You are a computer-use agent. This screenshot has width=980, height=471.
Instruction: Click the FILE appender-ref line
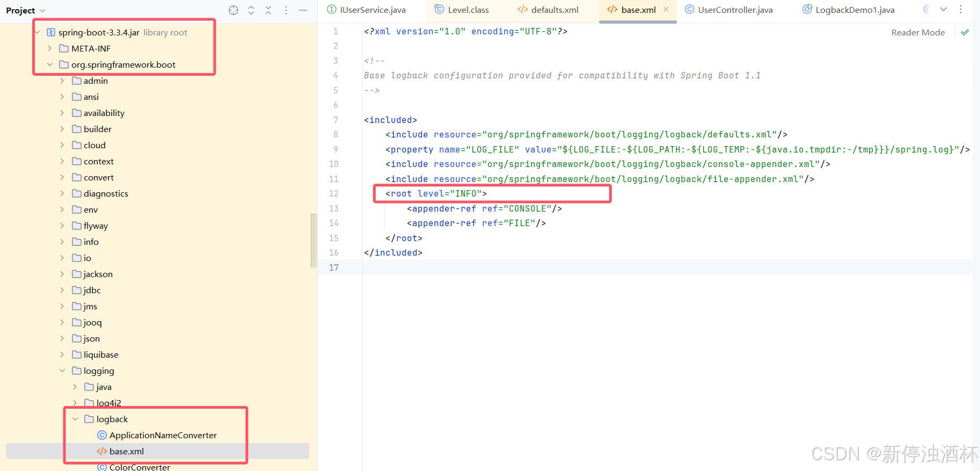tap(476, 223)
